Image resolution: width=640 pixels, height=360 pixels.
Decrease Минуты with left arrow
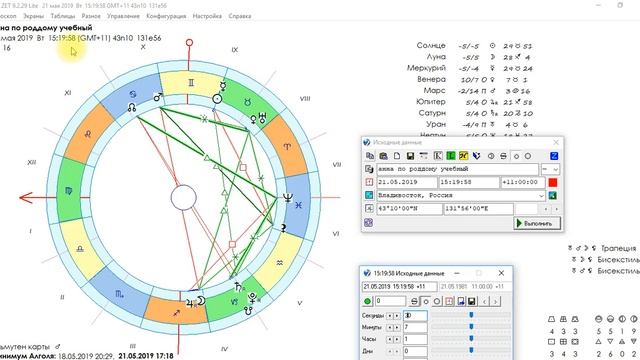[x=390, y=327]
